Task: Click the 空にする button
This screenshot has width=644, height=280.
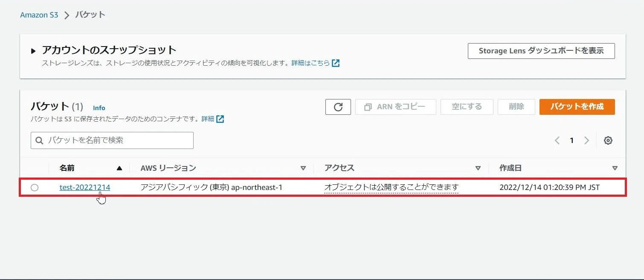Action: pos(467,107)
